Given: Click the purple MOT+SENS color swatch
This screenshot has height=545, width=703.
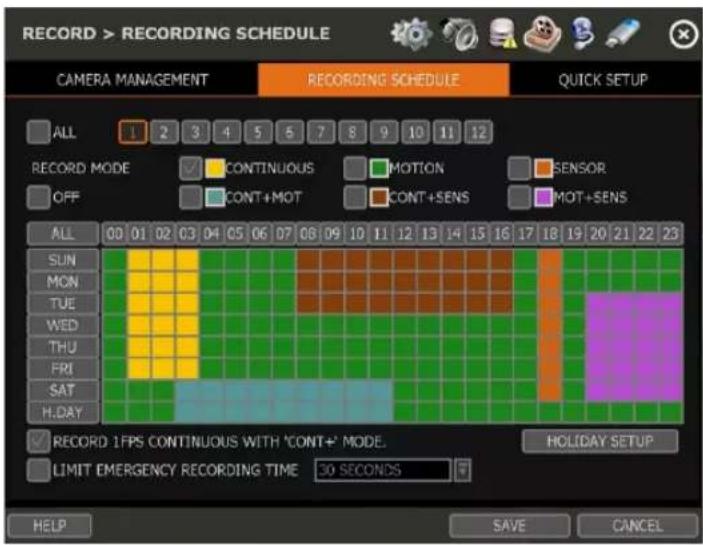Looking at the screenshot, I should point(543,198).
